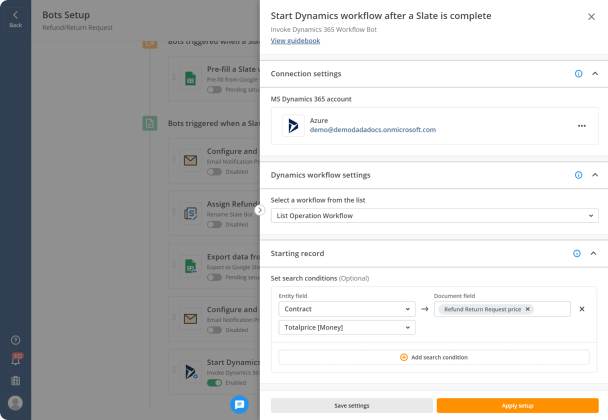This screenshot has height=420, width=608.
Task: Open the Totalprice [Money] field dropdown
Action: 347,328
